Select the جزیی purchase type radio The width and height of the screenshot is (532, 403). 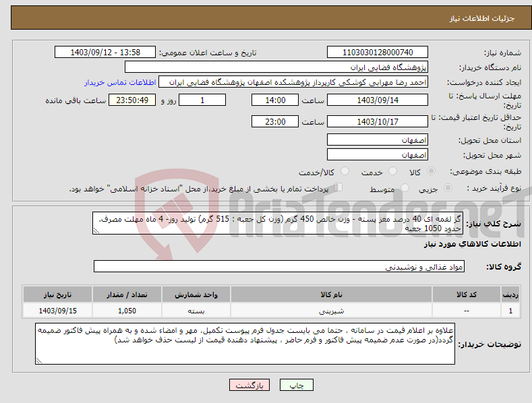click(x=448, y=187)
